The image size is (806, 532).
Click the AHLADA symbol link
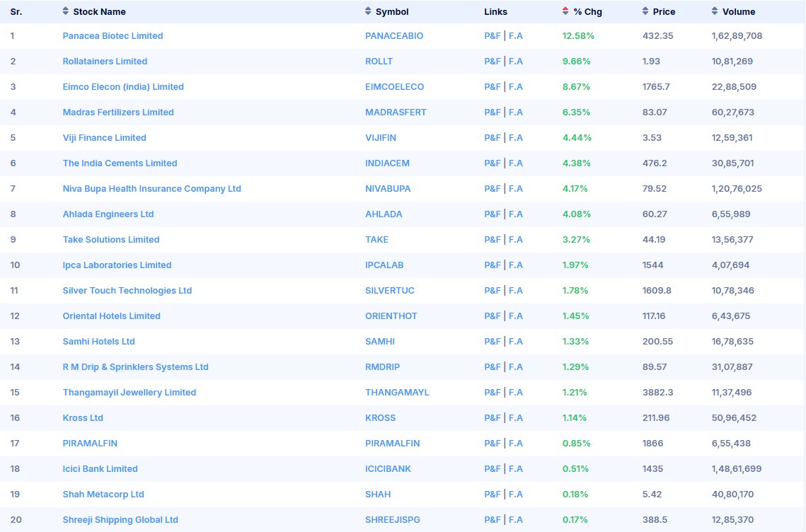click(384, 214)
